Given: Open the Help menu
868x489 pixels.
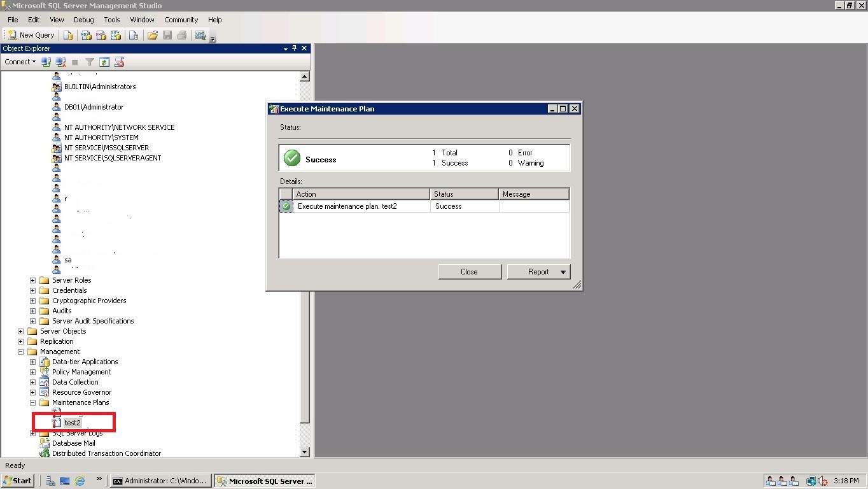Looking at the screenshot, I should [x=215, y=20].
